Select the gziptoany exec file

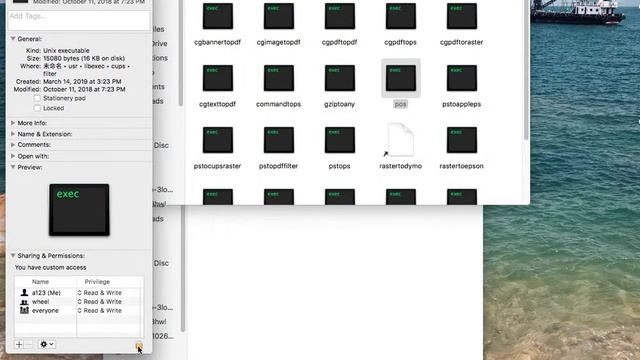[x=340, y=78]
